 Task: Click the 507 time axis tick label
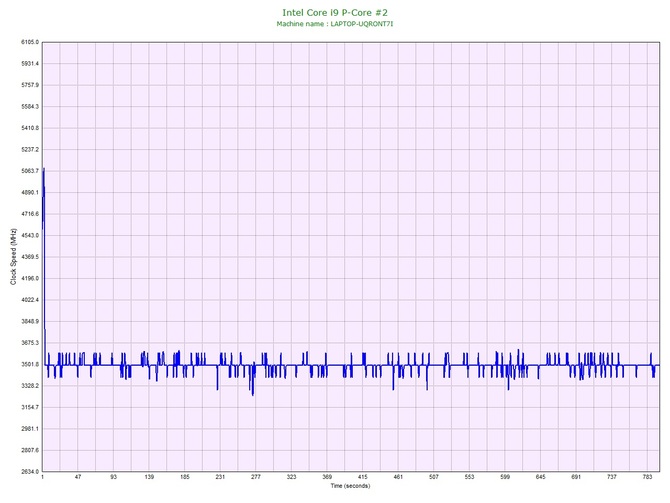tap(434, 477)
